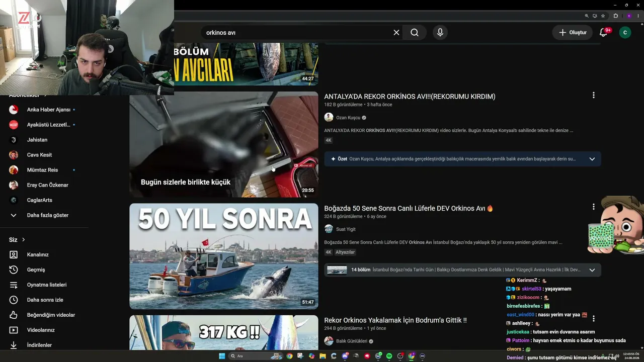The width and height of the screenshot is (644, 362).
Task: Open the Windows Start menu
Action: tap(222, 356)
